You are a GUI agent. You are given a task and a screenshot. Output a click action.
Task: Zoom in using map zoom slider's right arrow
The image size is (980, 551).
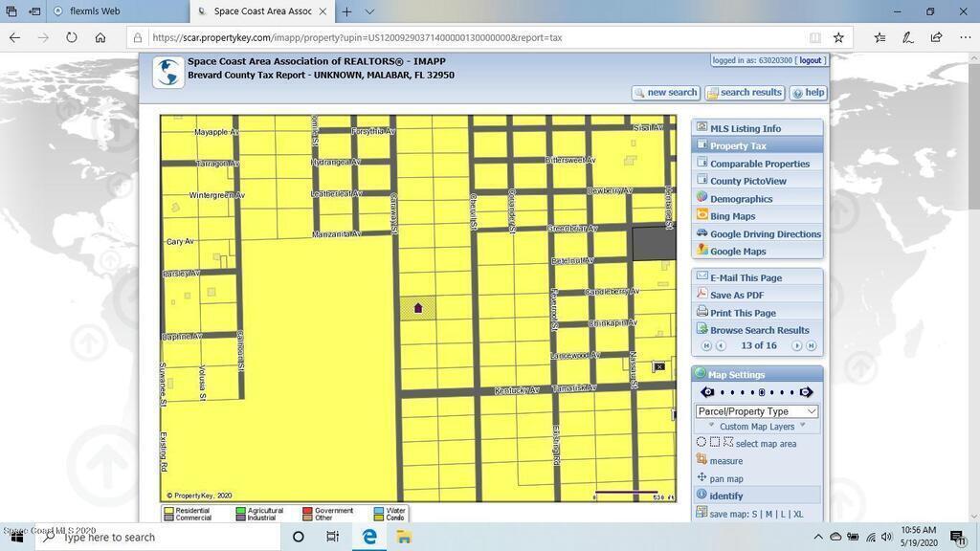point(807,392)
